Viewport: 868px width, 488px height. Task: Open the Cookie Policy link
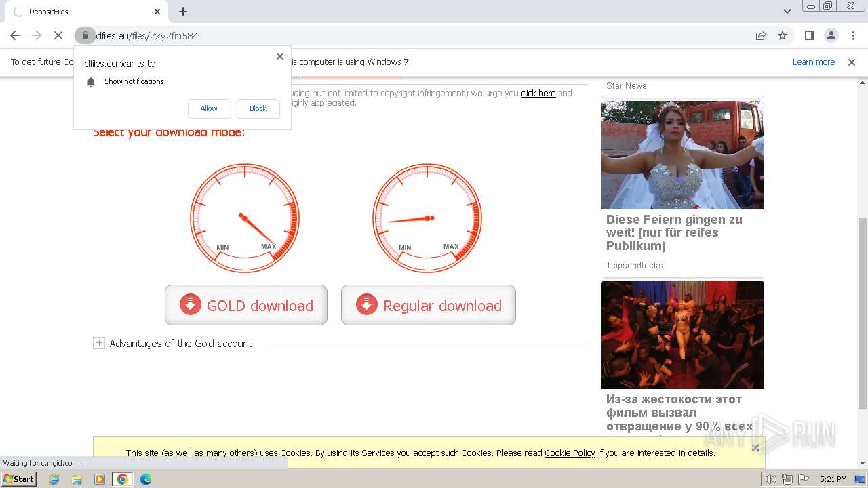click(570, 453)
